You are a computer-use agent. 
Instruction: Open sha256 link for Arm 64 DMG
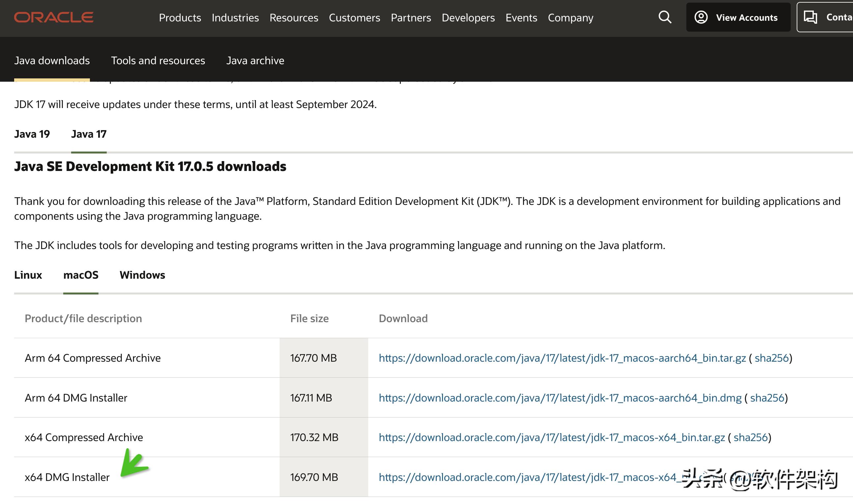point(767,398)
